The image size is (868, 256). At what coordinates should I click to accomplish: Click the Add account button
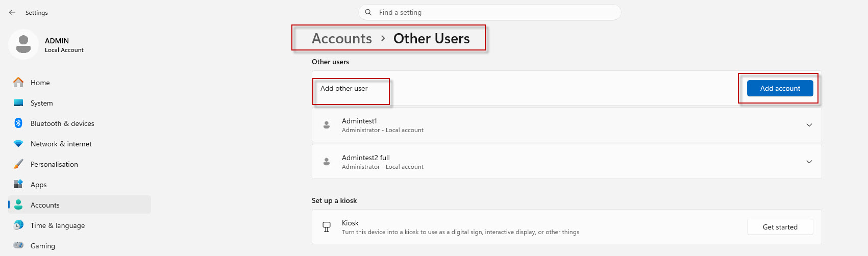coord(780,88)
